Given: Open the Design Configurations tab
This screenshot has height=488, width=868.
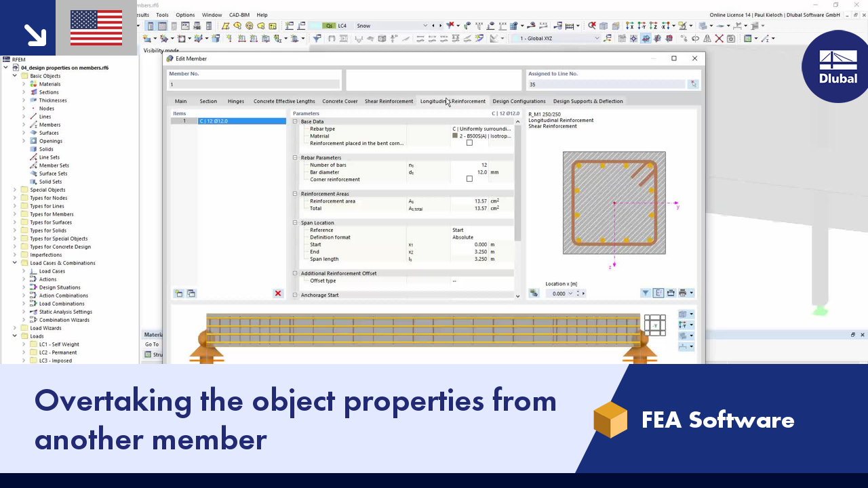Looking at the screenshot, I should point(519,101).
